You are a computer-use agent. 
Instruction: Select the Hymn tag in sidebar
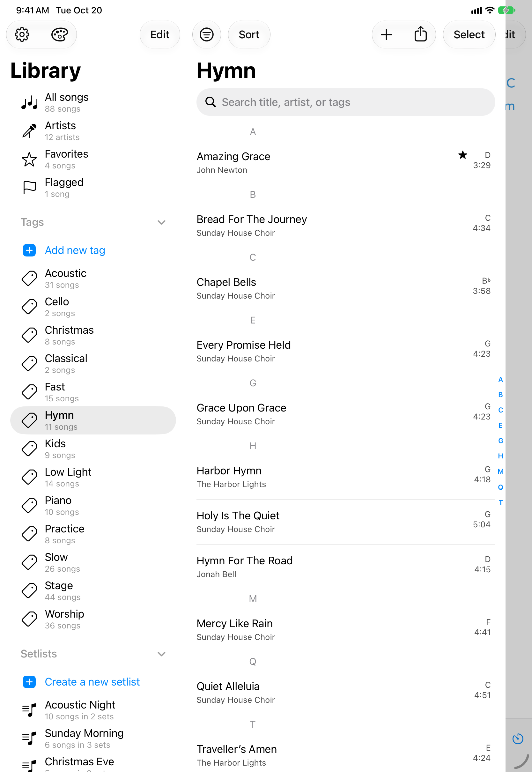[x=93, y=420]
